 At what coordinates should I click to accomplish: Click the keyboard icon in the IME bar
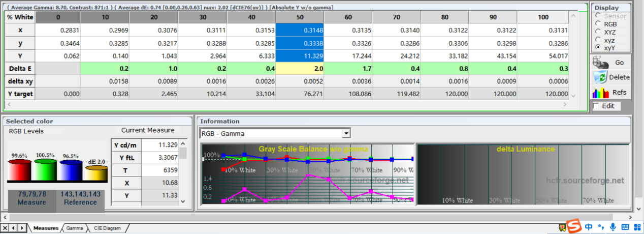click(625, 227)
